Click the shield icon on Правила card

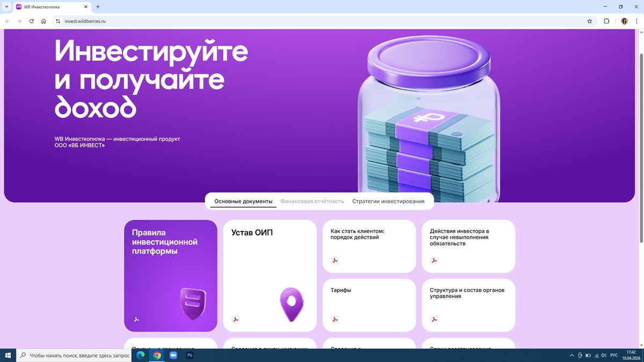pos(193,304)
